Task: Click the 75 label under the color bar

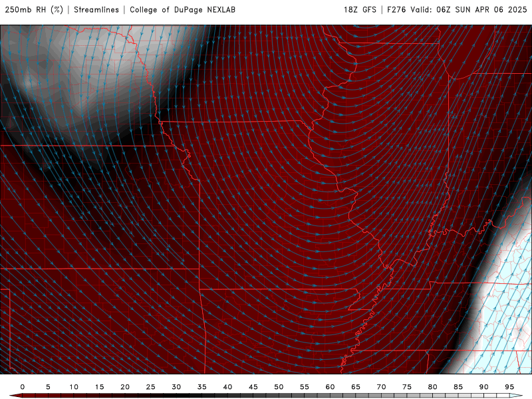Action: (x=407, y=387)
